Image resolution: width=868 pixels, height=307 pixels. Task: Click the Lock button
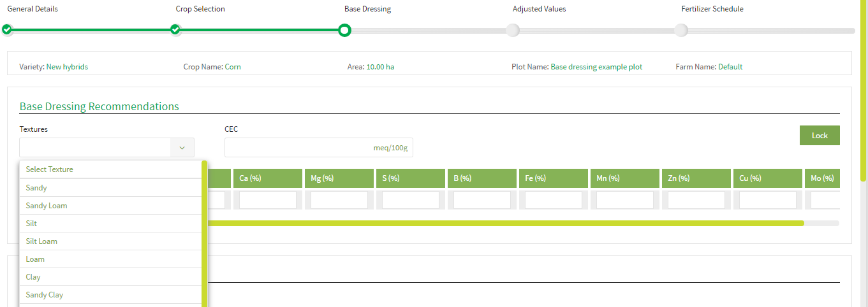pos(820,135)
